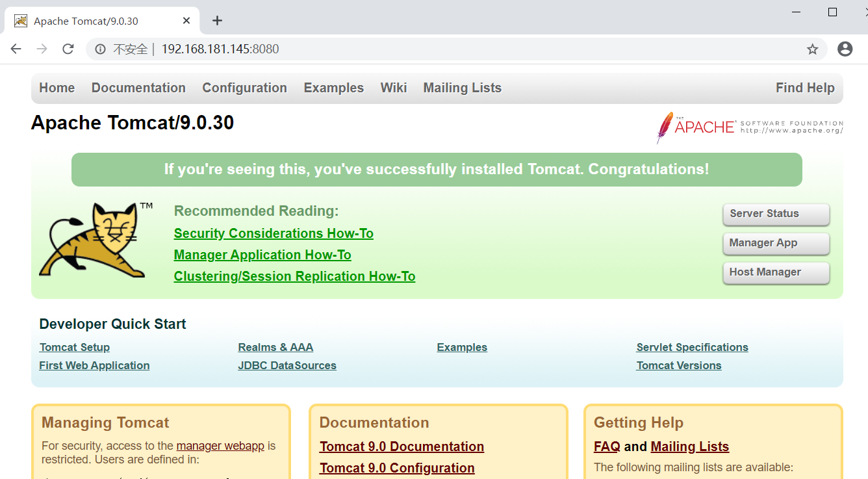Click the Developer Quick Start heading
Image resolution: width=868 pixels, height=479 pixels.
(112, 324)
